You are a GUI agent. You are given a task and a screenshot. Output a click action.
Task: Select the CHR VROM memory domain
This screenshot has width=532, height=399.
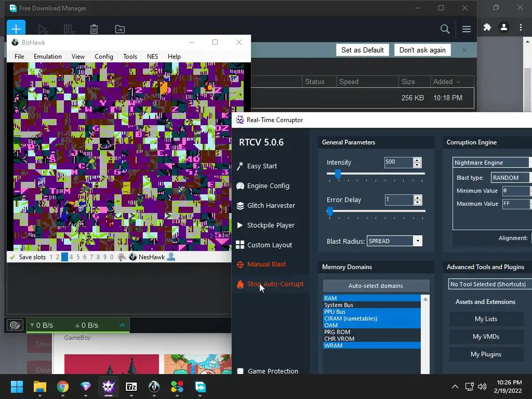(x=372, y=339)
